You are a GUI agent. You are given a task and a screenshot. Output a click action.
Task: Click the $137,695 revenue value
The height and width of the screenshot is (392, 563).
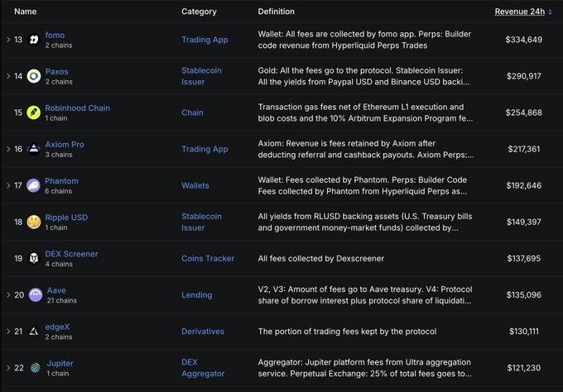click(523, 258)
